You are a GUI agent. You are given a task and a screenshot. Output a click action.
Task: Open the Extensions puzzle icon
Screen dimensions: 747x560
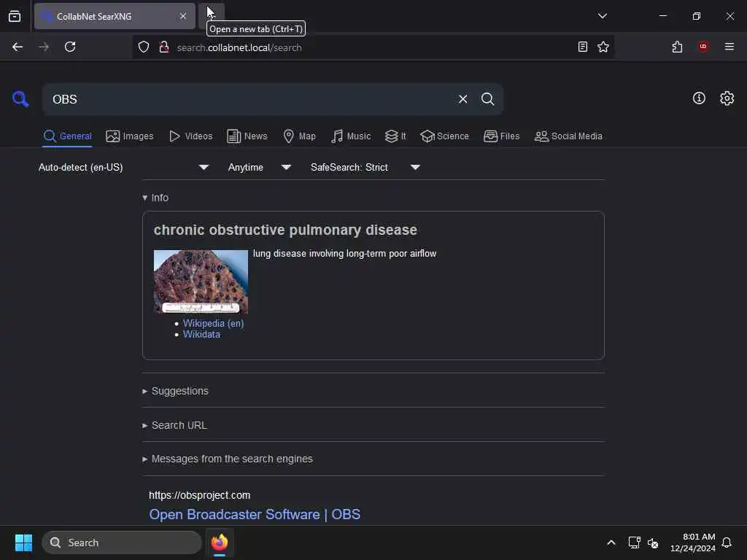tap(677, 47)
